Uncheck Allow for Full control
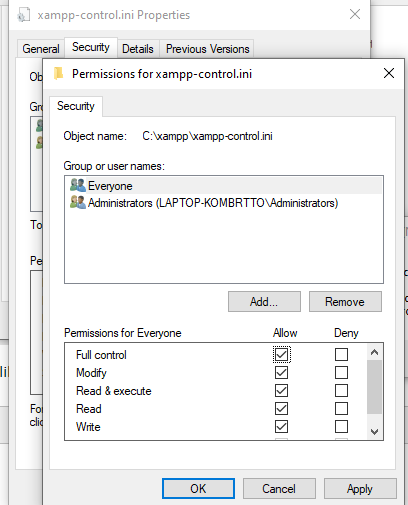Viewport: 408px width, 505px height. [x=282, y=354]
